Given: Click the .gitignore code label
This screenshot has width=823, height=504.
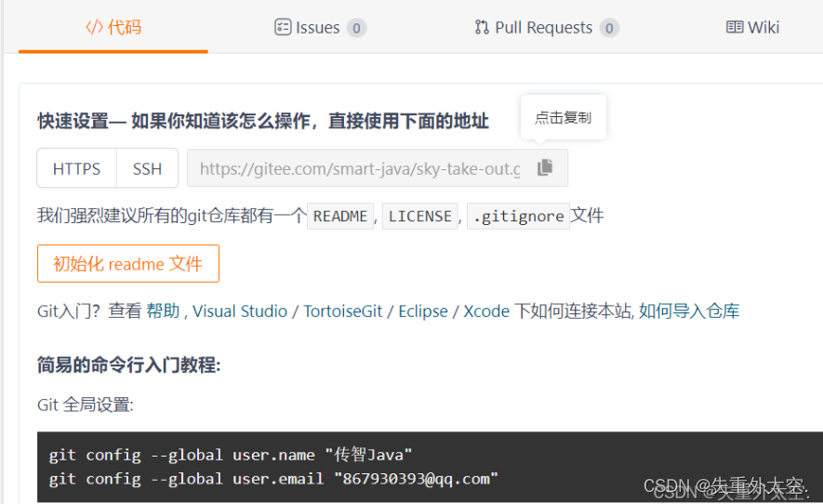Looking at the screenshot, I should [519, 217].
